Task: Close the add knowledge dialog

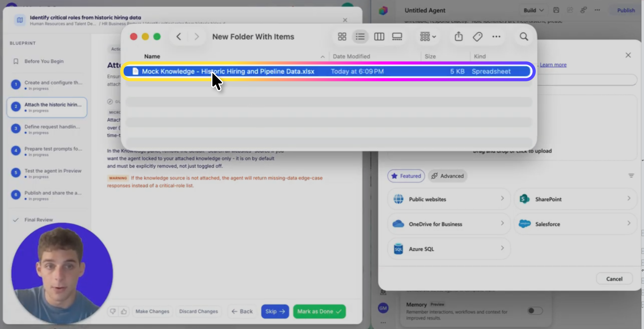Action: [x=628, y=55]
